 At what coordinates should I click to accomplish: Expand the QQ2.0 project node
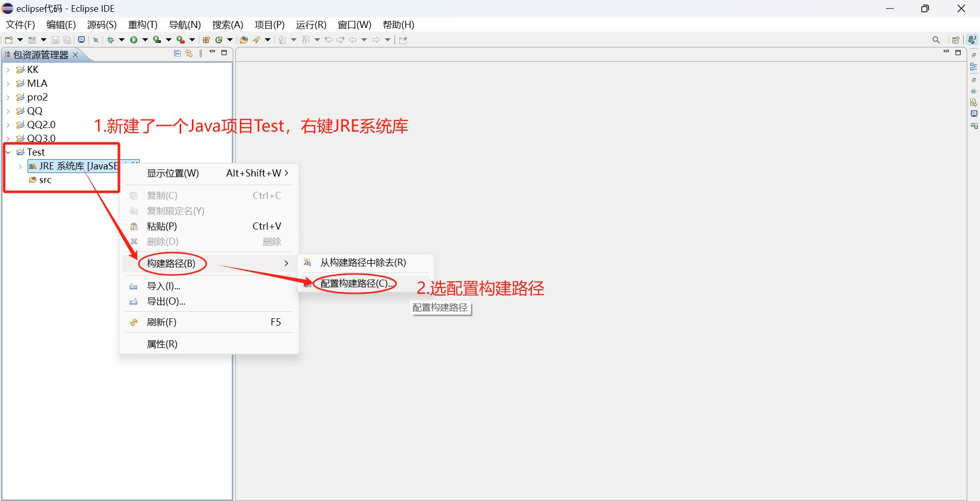pyautogui.click(x=8, y=124)
